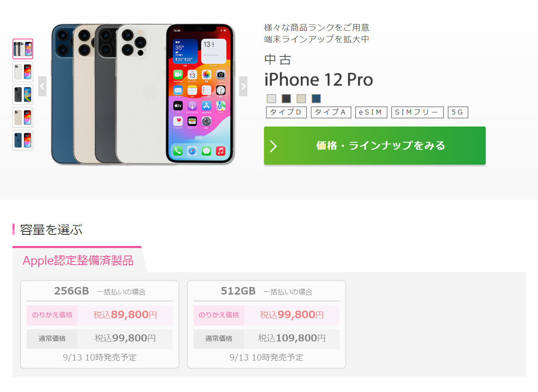Select the 512GB capacity card

click(267, 324)
